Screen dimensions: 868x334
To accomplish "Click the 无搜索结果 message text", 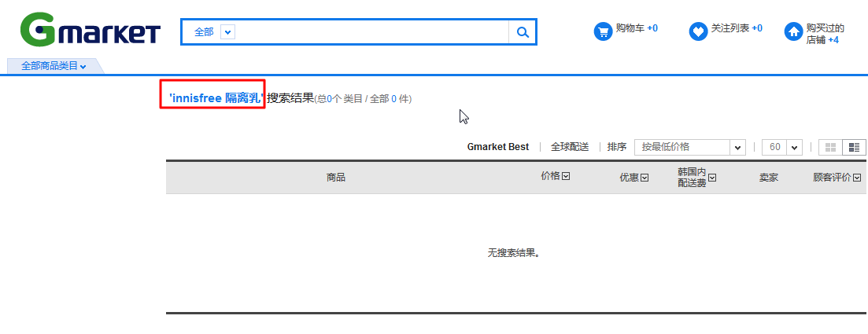I will click(514, 253).
